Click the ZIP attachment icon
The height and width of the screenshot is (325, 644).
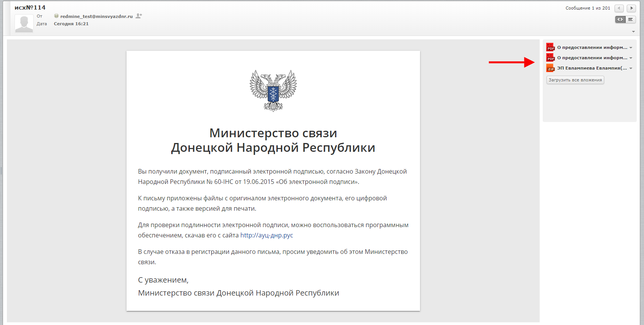point(550,68)
